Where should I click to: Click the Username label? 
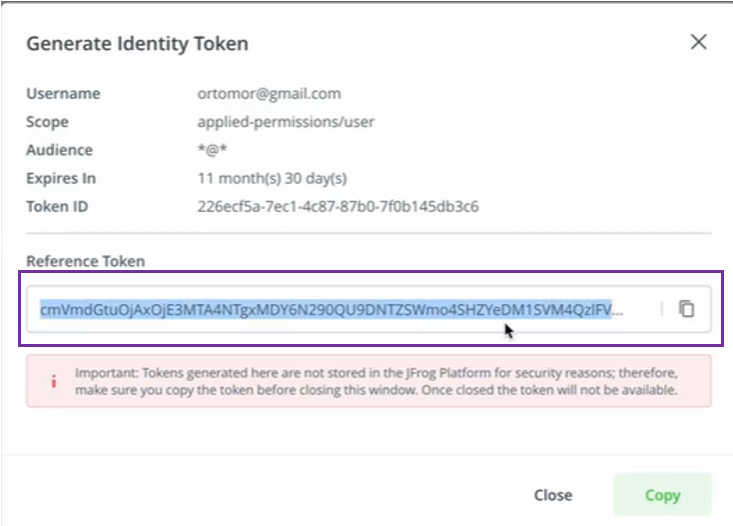click(x=63, y=94)
